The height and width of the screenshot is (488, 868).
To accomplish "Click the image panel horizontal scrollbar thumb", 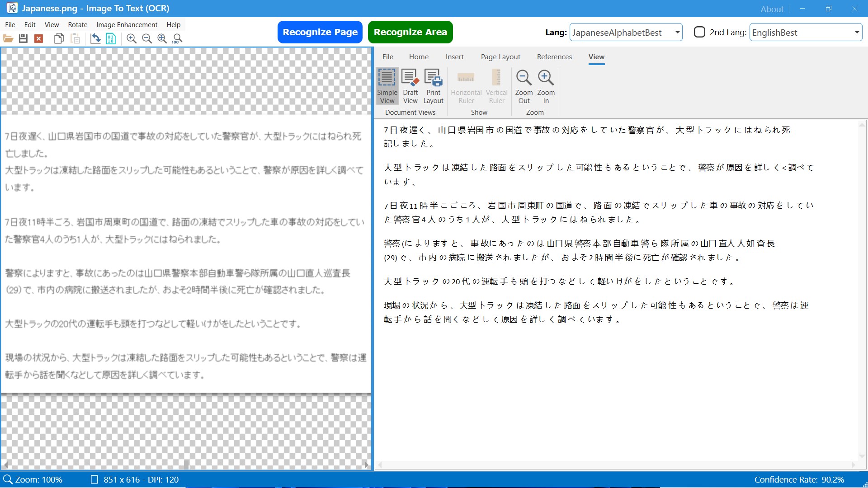I will (186, 465).
